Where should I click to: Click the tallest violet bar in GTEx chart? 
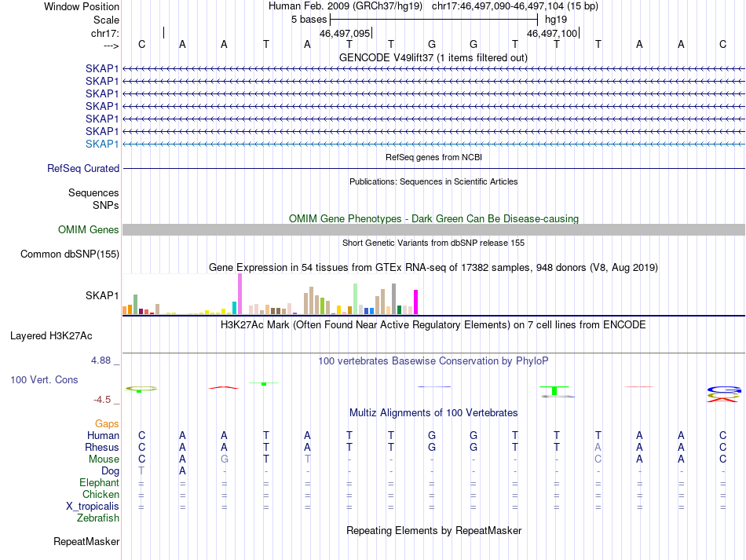(x=240, y=294)
